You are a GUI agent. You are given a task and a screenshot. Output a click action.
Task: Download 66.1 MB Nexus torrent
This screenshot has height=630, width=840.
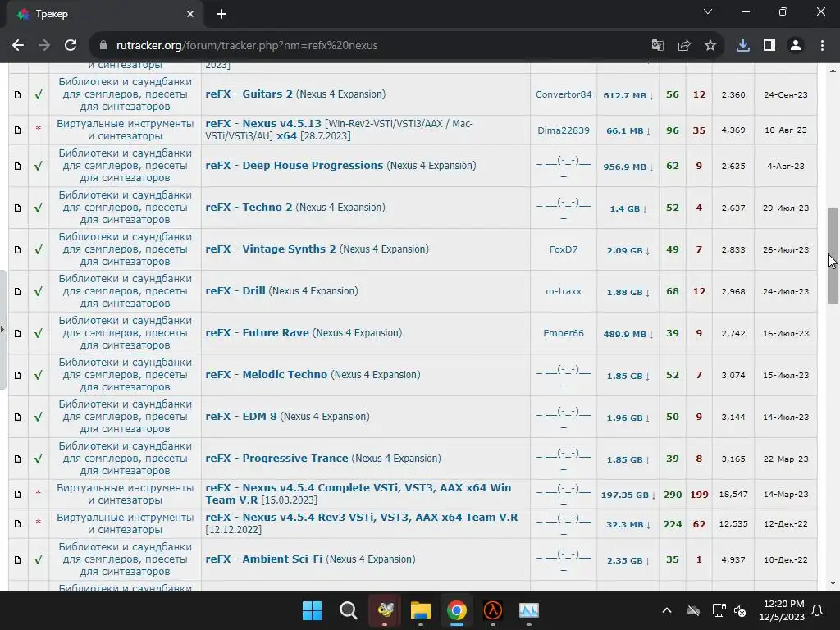coord(628,130)
